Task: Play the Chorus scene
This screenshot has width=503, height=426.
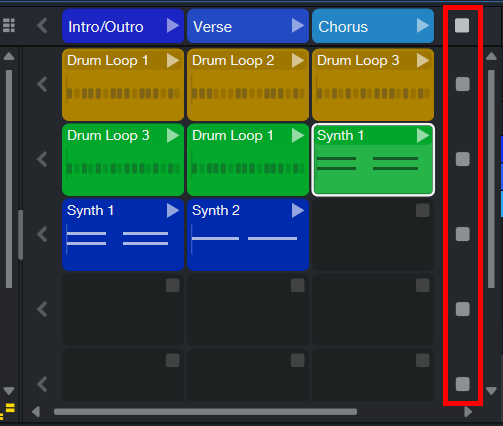Action: [x=423, y=26]
